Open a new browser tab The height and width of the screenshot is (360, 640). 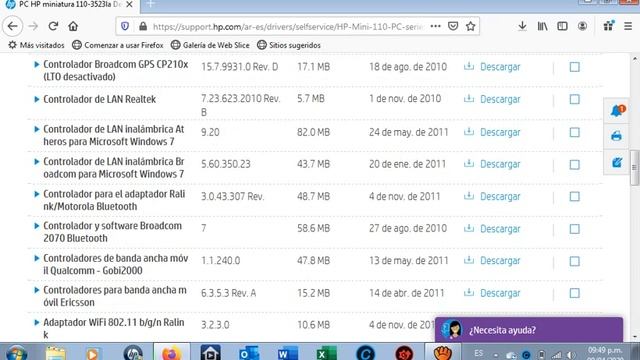click(151, 4)
